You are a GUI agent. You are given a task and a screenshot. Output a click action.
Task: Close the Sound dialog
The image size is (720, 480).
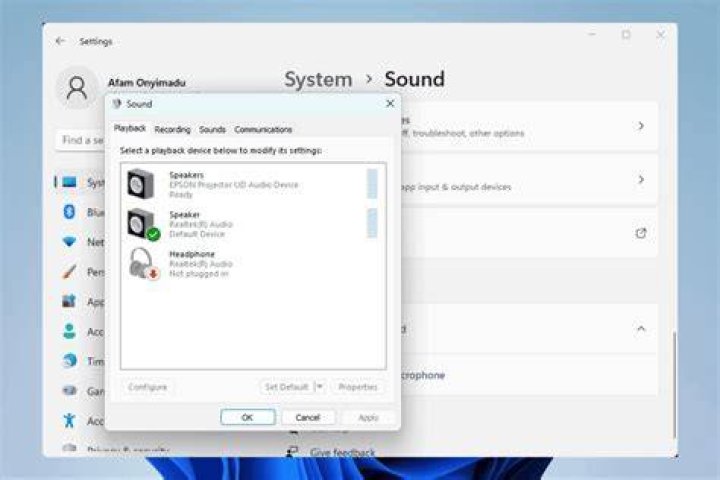pos(390,104)
